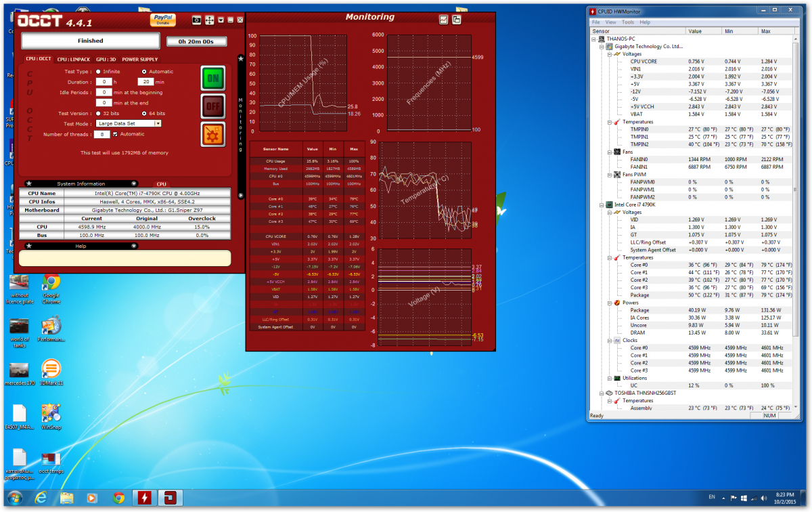
Task: Open HWMonitor View menu
Action: (x=611, y=22)
